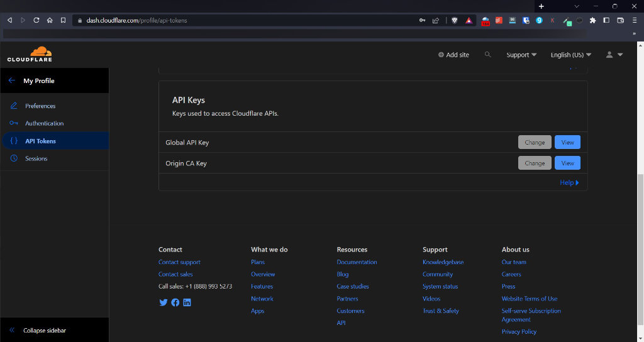Screen dimensions: 644x342
Task: Open the Community link
Action: point(438,274)
